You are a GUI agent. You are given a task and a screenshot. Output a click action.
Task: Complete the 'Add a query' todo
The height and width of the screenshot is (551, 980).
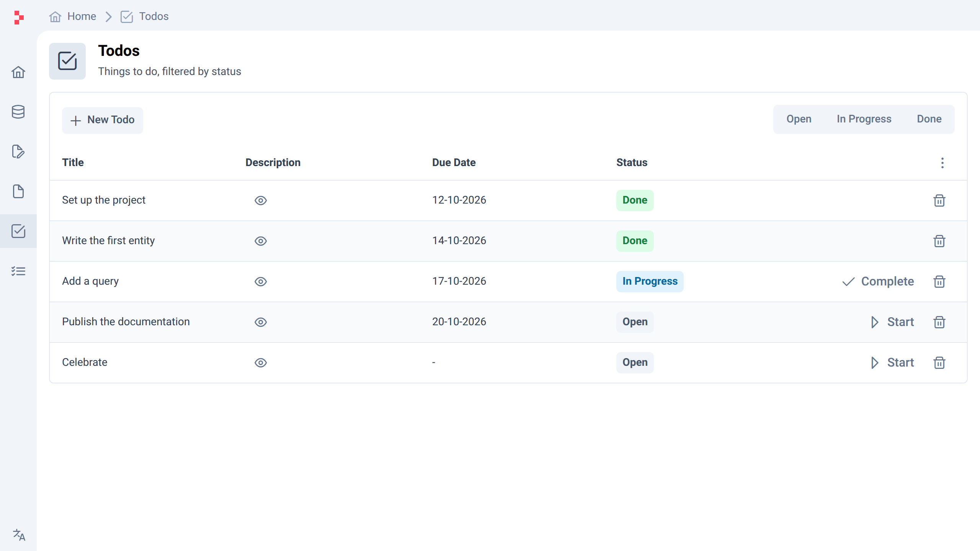click(x=878, y=282)
